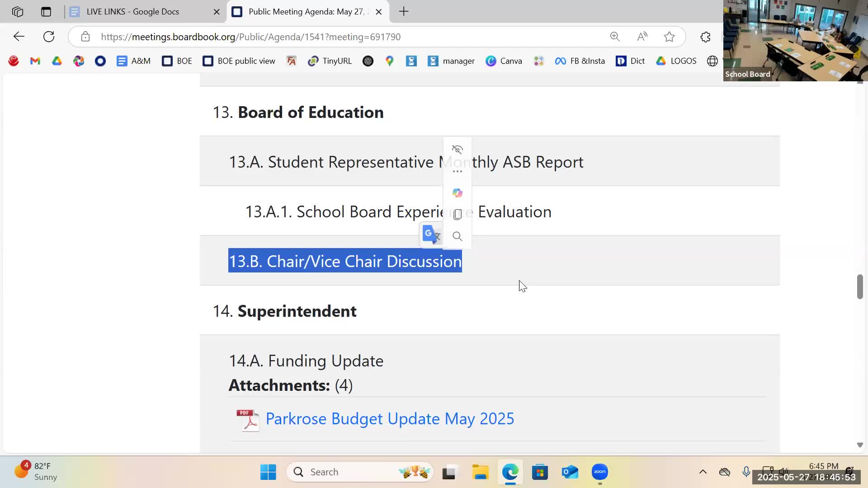Open the microphone tray indicator
The image size is (868, 488).
pos(746,472)
